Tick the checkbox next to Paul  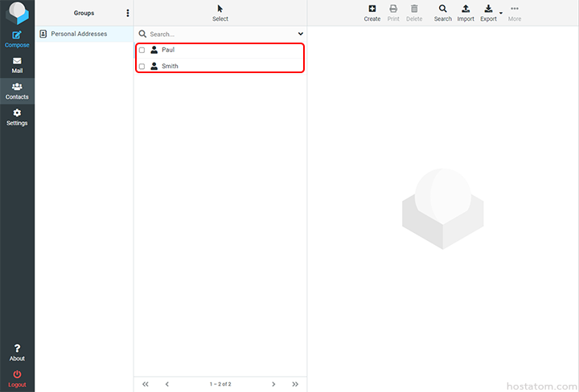[x=142, y=50]
